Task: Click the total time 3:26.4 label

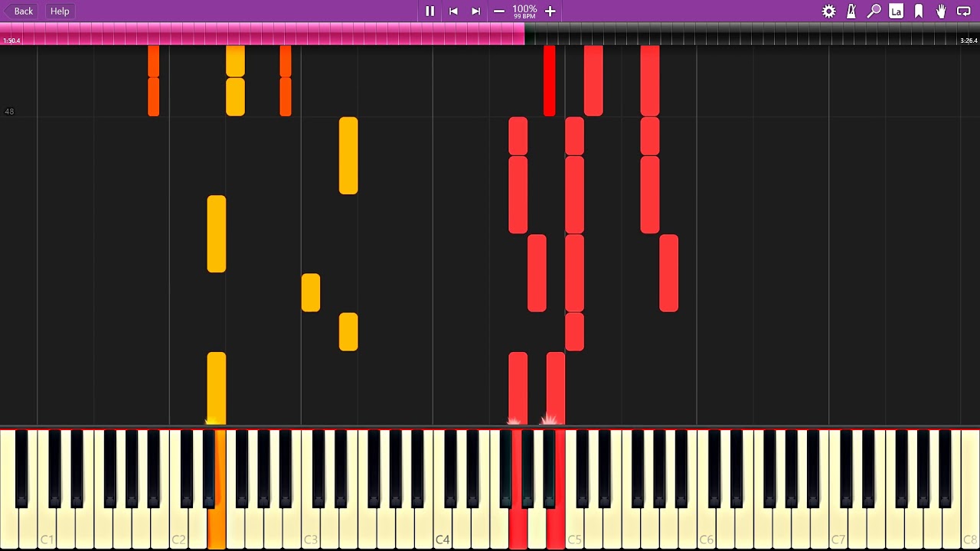Action: (969, 41)
